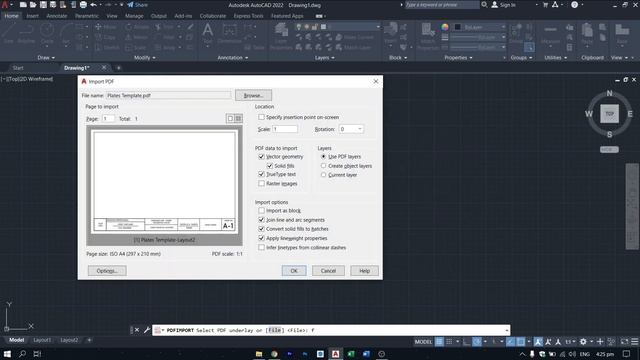Image resolution: width=640 pixels, height=360 pixels.
Task: Switch to multi-page thumbnail view
Action: pyautogui.click(x=238, y=119)
